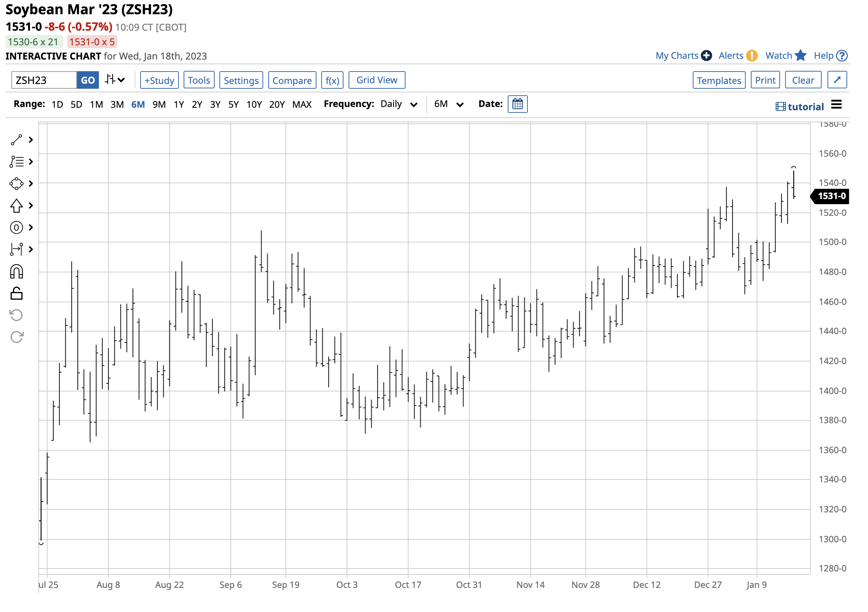Expand chart to fullscreen arrow icon
The image size is (868, 612).
click(837, 80)
